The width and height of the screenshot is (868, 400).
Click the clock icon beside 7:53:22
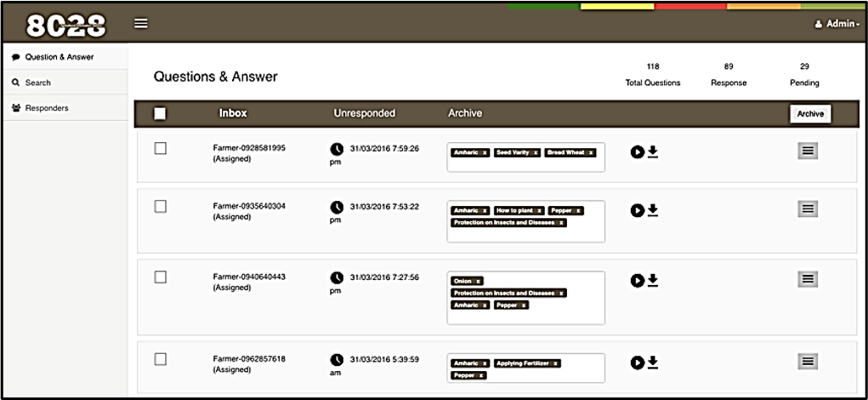coord(338,207)
